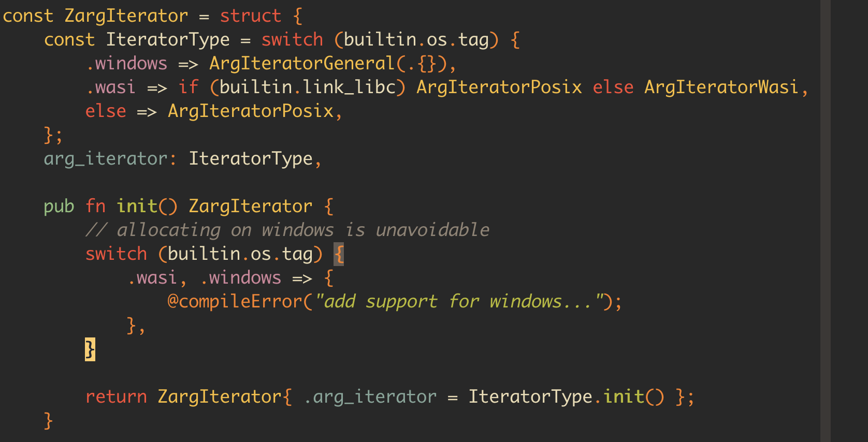
Task: Click the highlighted opening brace after tag
Action: [339, 254]
